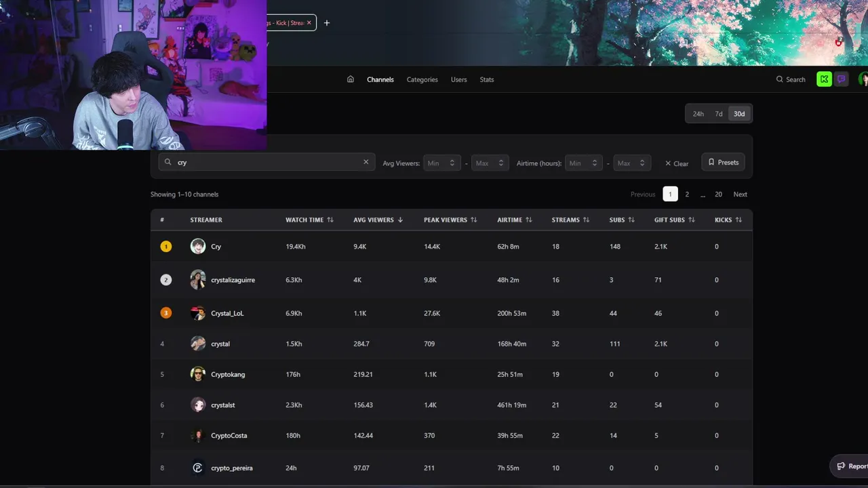Go to page 20 of results
This screenshot has height=488, width=868.
pos(718,194)
